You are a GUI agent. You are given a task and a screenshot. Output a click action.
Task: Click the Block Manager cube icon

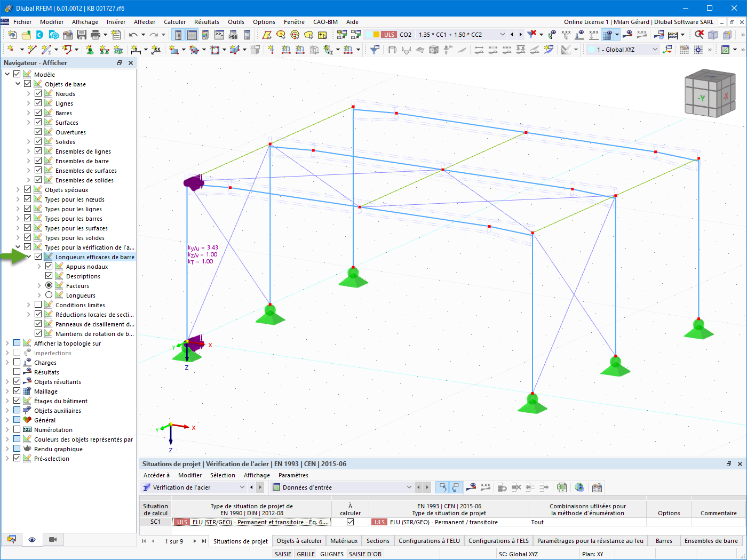[54, 35]
